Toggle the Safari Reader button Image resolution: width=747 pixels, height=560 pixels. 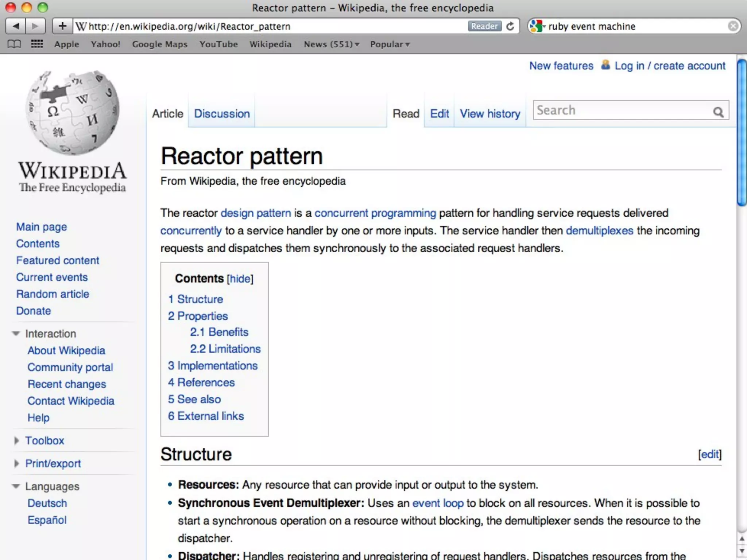pos(484,26)
